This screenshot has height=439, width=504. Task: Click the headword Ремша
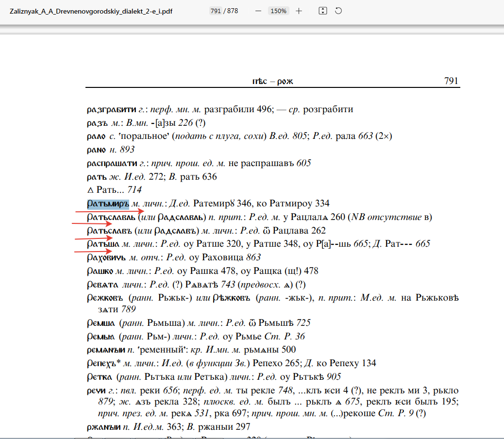click(x=101, y=323)
